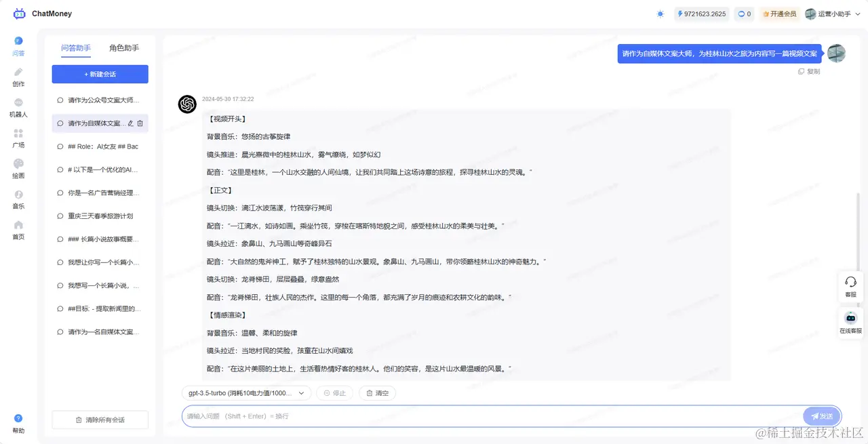Open gpt-3.5-turbo model dropdown

point(246,393)
